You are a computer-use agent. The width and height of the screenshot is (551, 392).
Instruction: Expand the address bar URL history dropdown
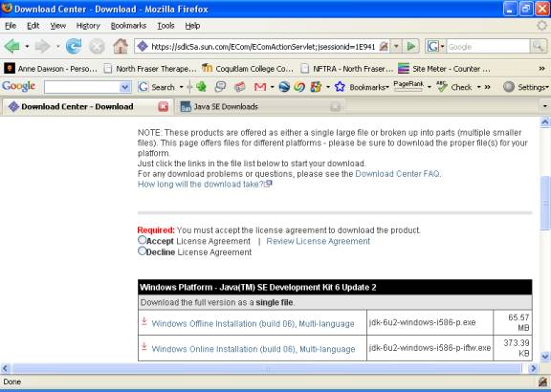(396, 46)
